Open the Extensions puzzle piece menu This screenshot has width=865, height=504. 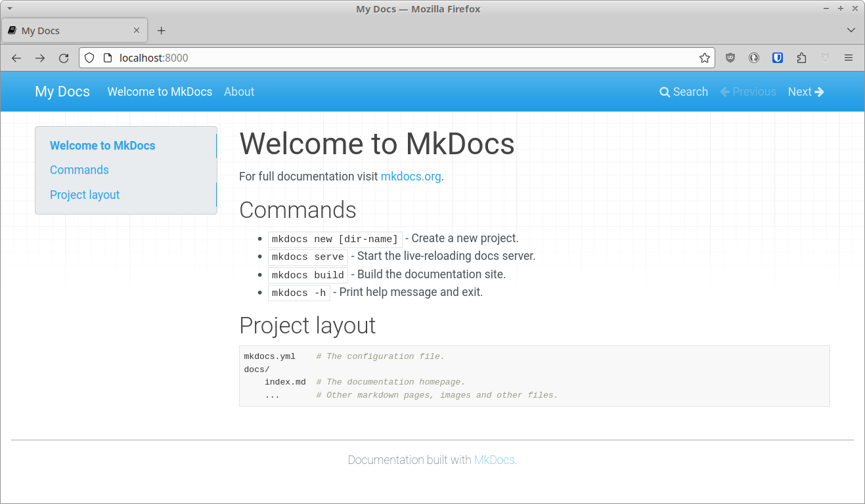[x=801, y=58]
